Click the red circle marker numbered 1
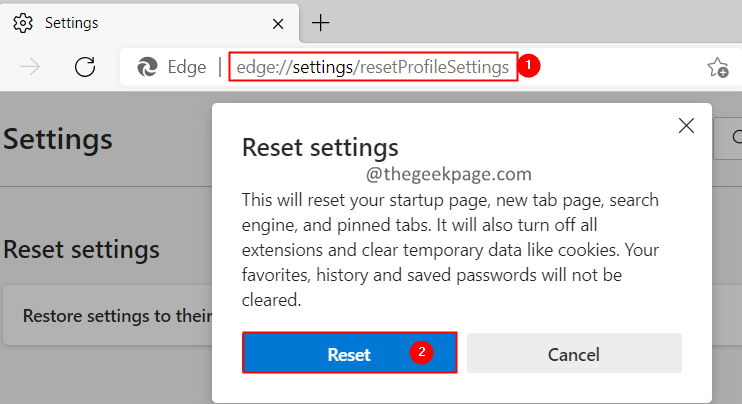This screenshot has height=404, width=742. point(531,66)
